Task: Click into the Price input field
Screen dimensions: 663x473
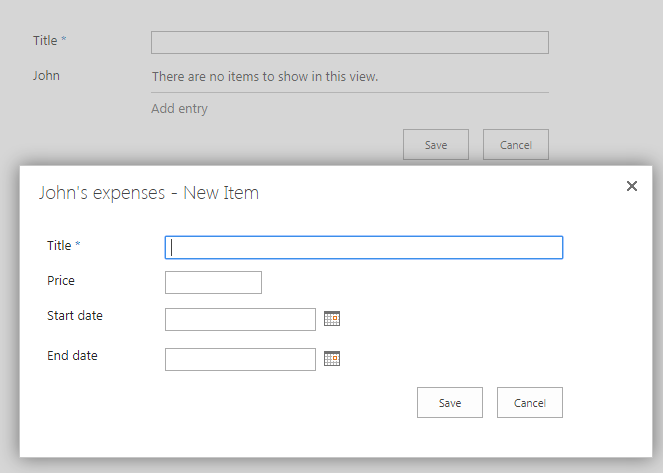Action: pyautogui.click(x=213, y=282)
